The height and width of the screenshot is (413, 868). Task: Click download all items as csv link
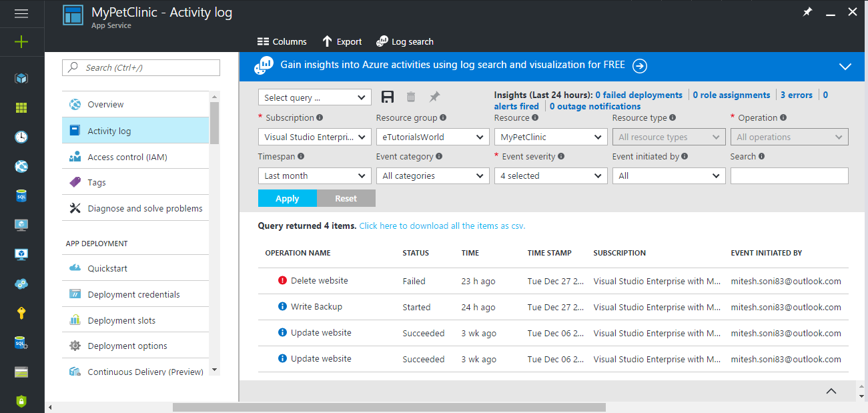tap(442, 226)
